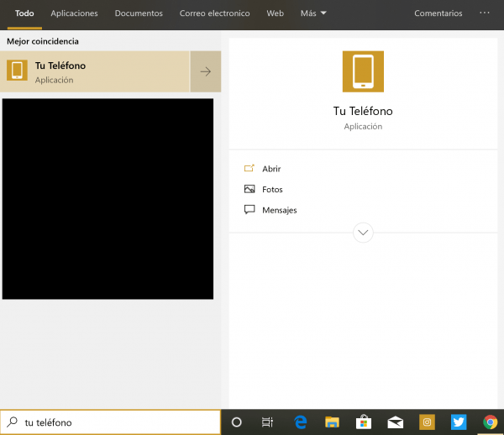Expand the Más dropdown
The height and width of the screenshot is (435, 504).
(x=313, y=13)
